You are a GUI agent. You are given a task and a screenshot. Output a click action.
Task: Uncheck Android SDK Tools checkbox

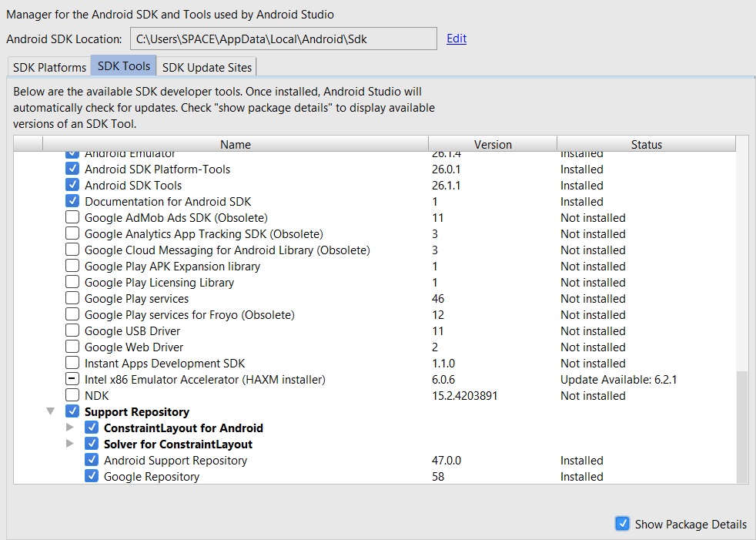[x=72, y=184]
